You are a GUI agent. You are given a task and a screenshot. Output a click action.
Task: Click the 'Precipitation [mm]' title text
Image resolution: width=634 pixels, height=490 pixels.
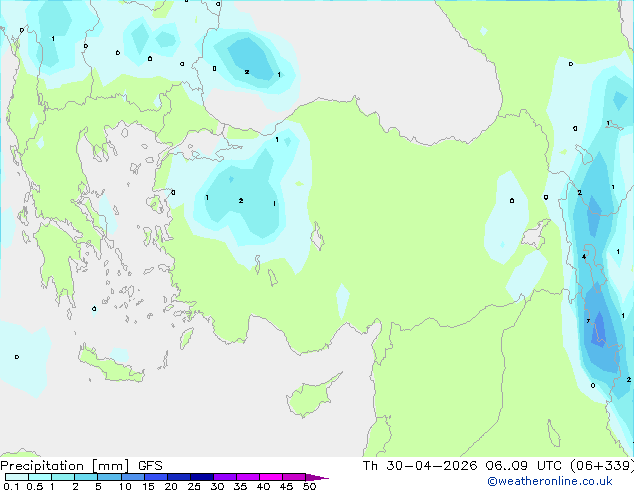click(x=65, y=466)
